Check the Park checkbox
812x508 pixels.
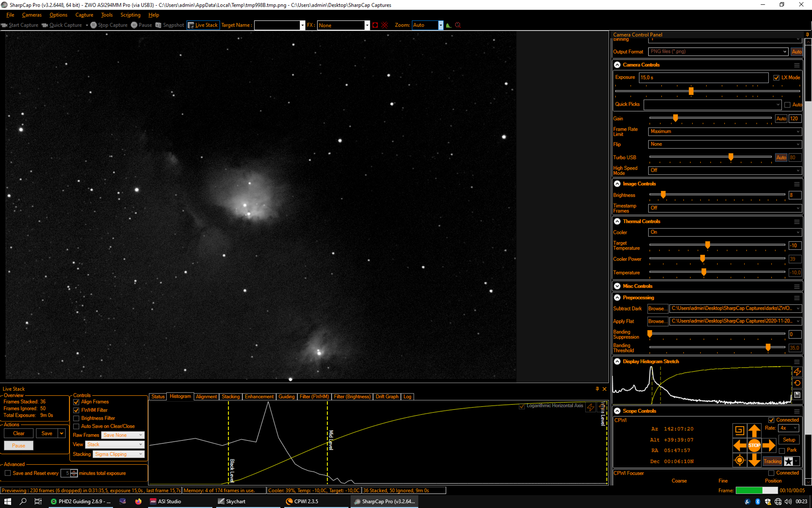click(x=782, y=450)
